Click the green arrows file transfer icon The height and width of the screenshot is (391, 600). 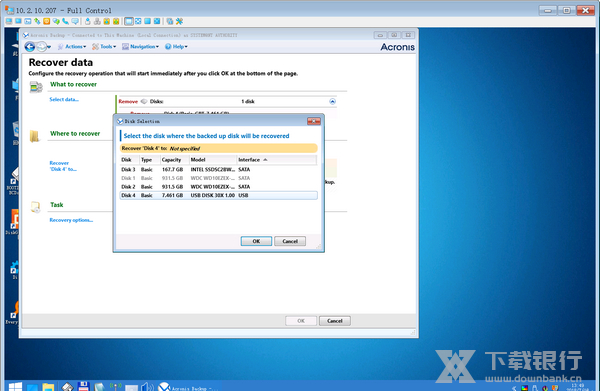tap(37, 21)
